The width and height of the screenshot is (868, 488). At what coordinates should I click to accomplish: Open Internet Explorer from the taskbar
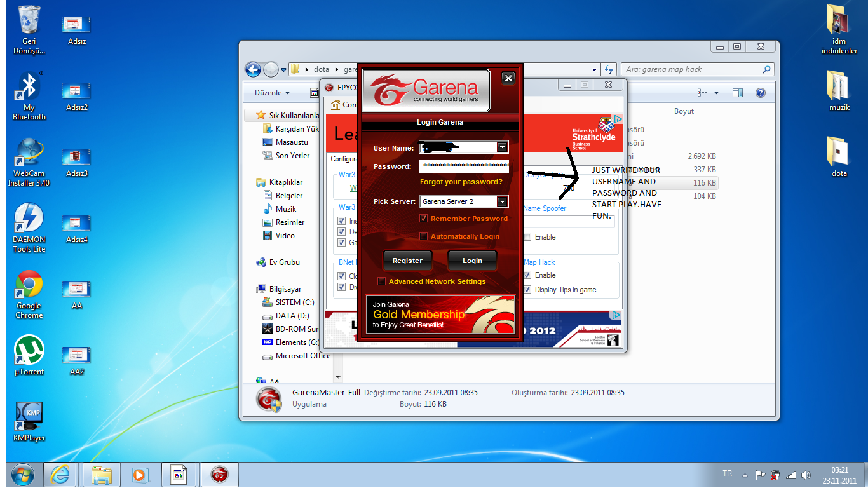61,475
